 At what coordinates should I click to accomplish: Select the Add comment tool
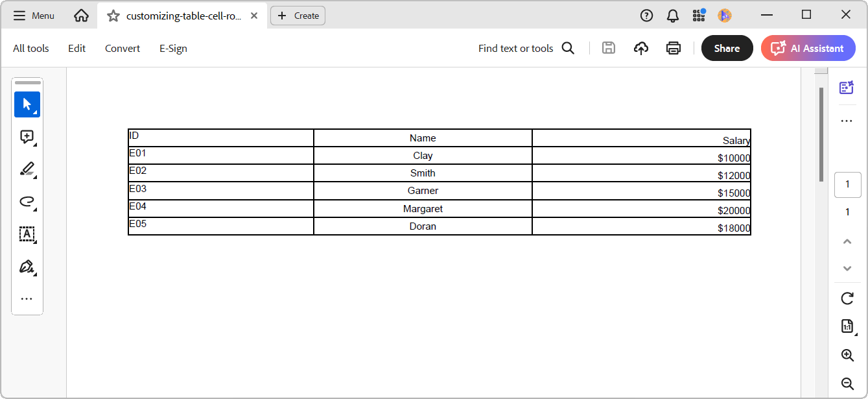[27, 137]
